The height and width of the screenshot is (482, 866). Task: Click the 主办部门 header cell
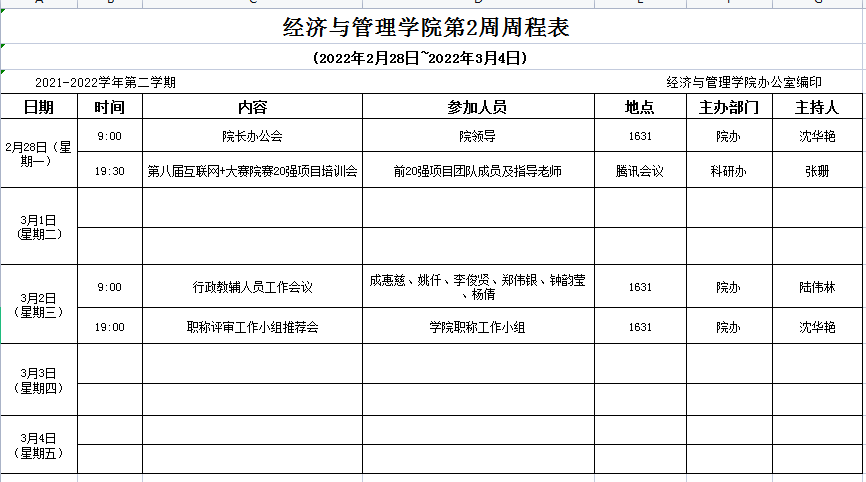(729, 107)
